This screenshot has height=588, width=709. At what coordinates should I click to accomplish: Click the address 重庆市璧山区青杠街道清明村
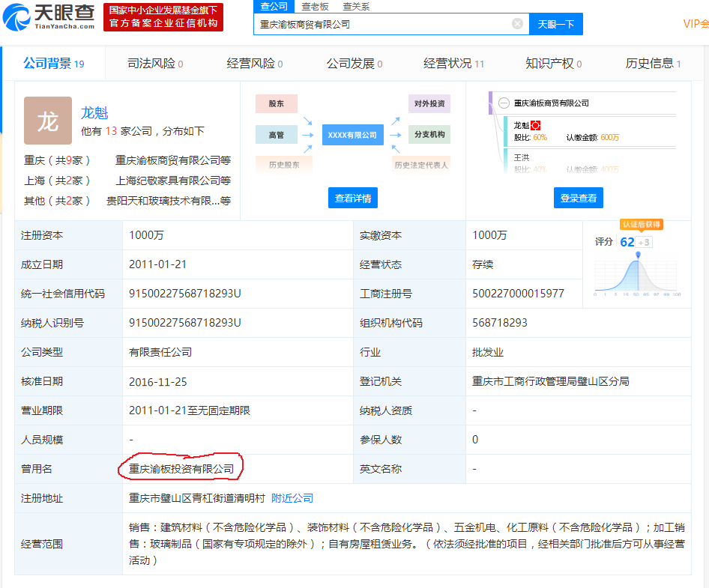click(x=197, y=498)
